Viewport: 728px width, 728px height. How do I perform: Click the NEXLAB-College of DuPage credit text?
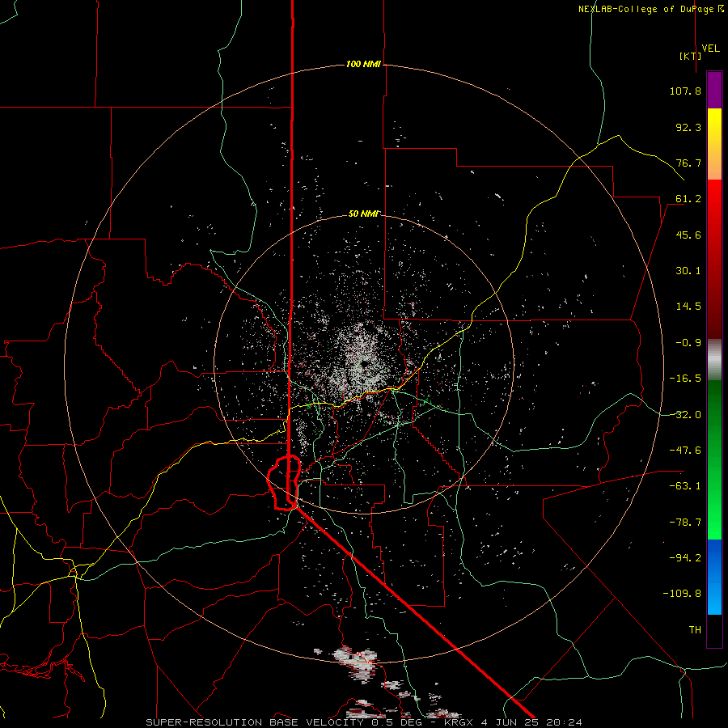[650, 9]
